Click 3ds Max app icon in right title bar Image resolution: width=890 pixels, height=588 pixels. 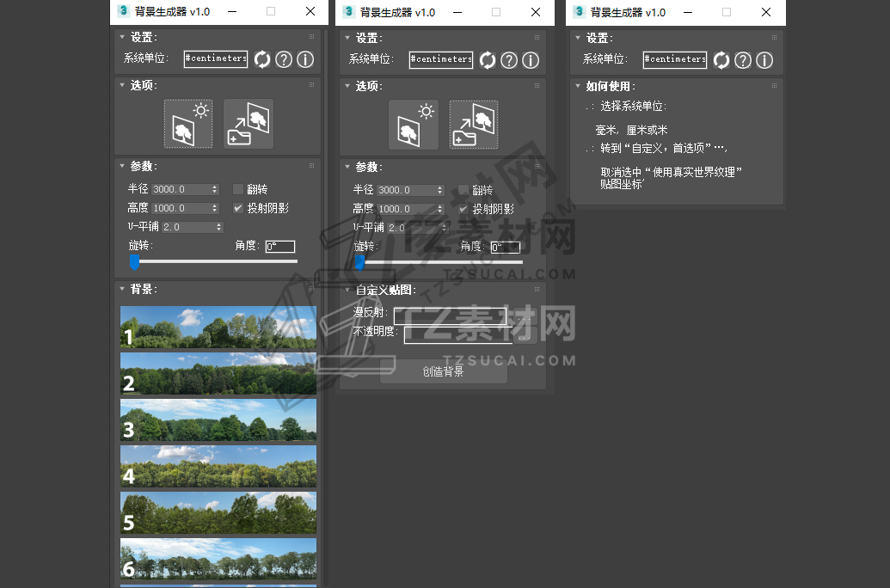pyautogui.click(x=579, y=11)
